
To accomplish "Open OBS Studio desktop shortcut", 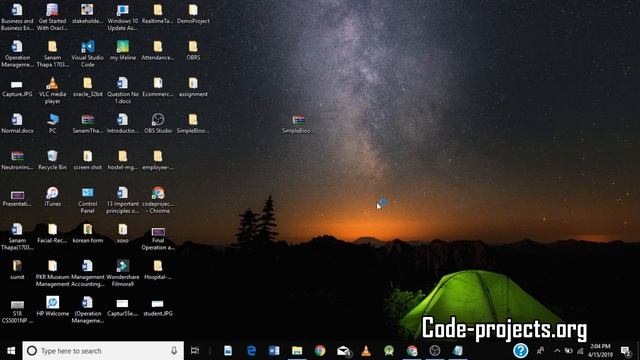I will pyautogui.click(x=158, y=123).
